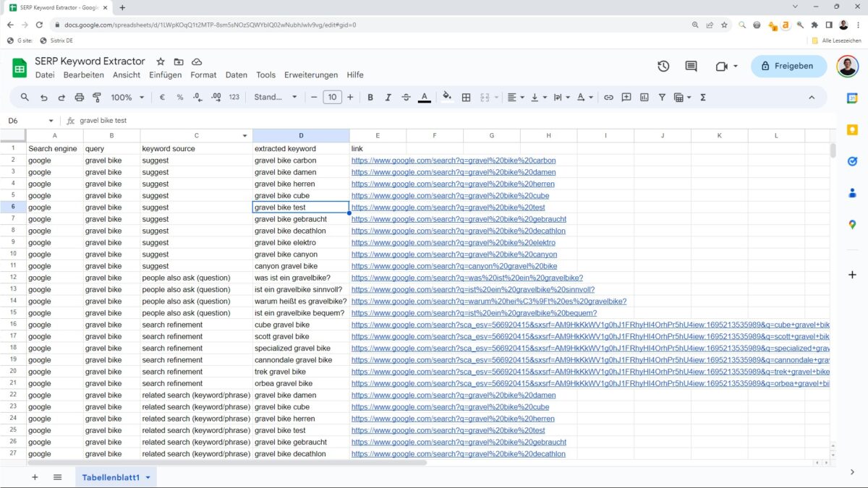Open version history clock icon
868x488 pixels.
[663, 66]
